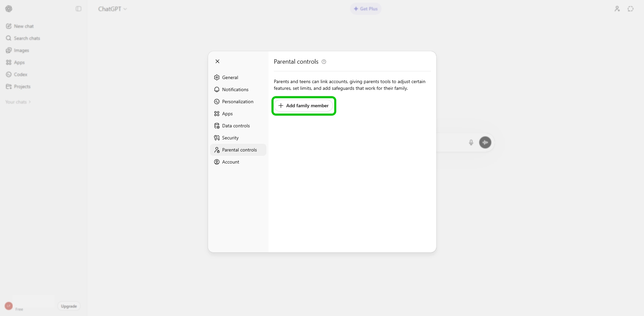This screenshot has height=316, width=644.
Task: Open a new chat from the sidebar
Action: pyautogui.click(x=23, y=26)
